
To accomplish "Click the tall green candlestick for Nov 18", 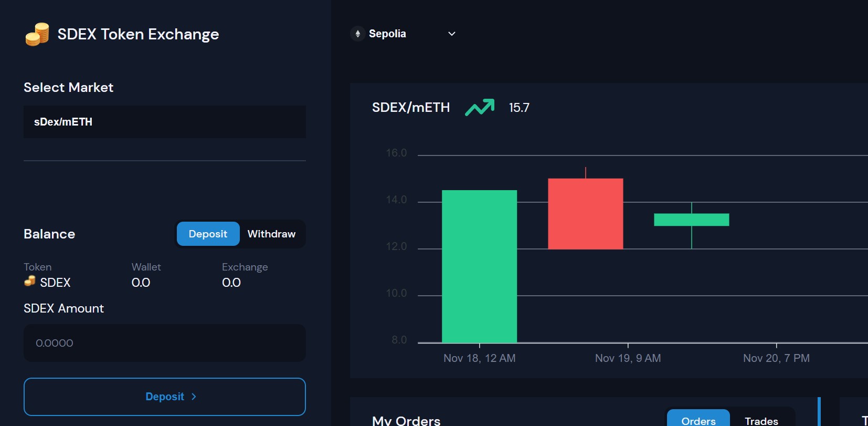I will 479,266.
